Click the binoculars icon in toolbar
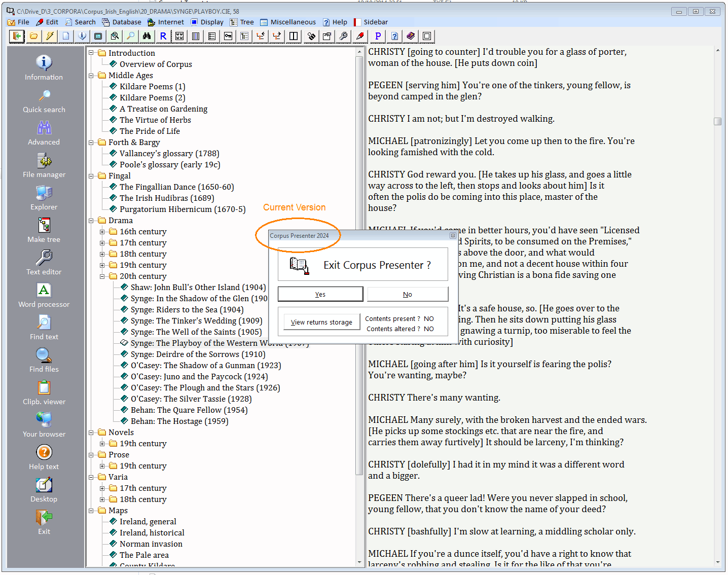 pyautogui.click(x=147, y=36)
